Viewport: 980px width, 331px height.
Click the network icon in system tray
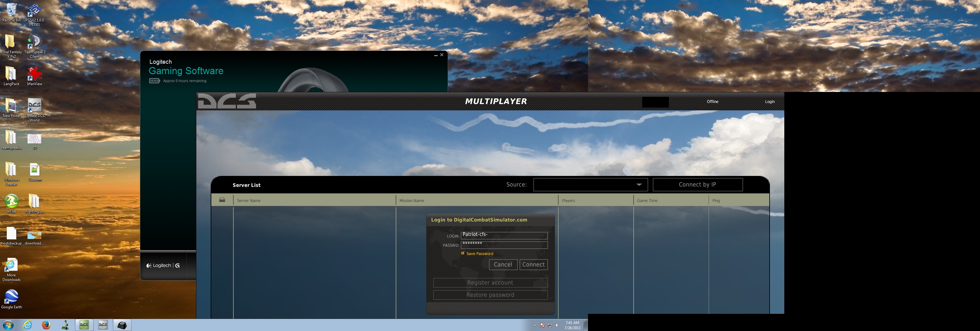550,325
